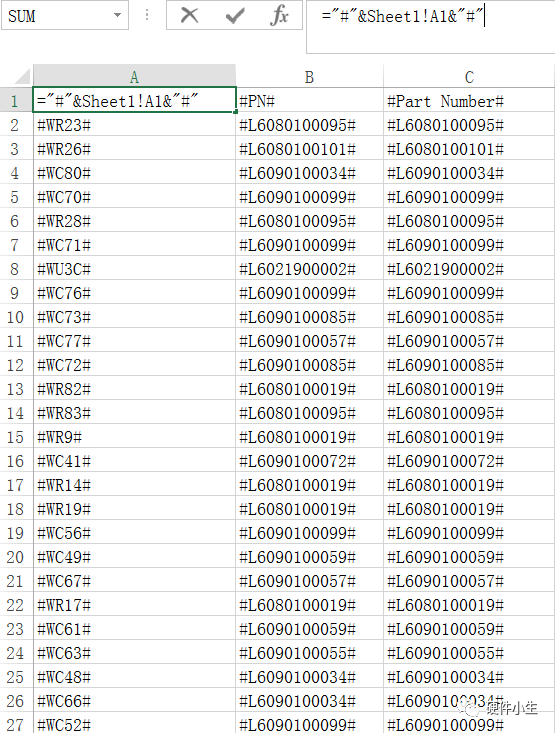Click cell B11 with #L6090100057#
Screen dimensions: 555x733
point(309,340)
